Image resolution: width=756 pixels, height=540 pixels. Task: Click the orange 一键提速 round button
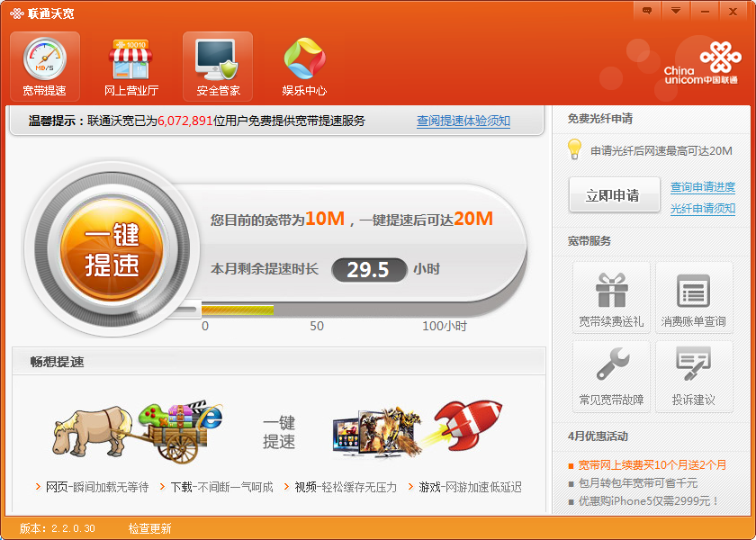click(112, 248)
